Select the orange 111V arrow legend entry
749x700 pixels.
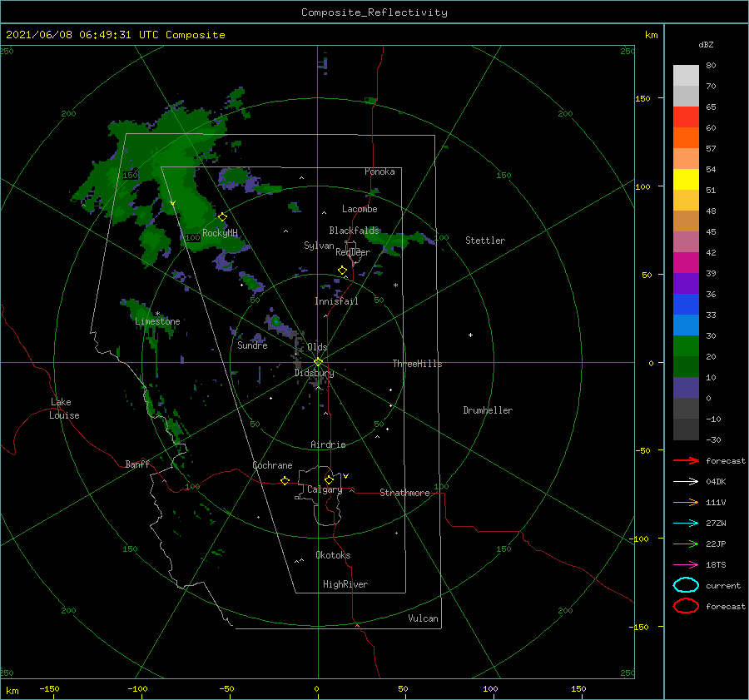point(686,502)
